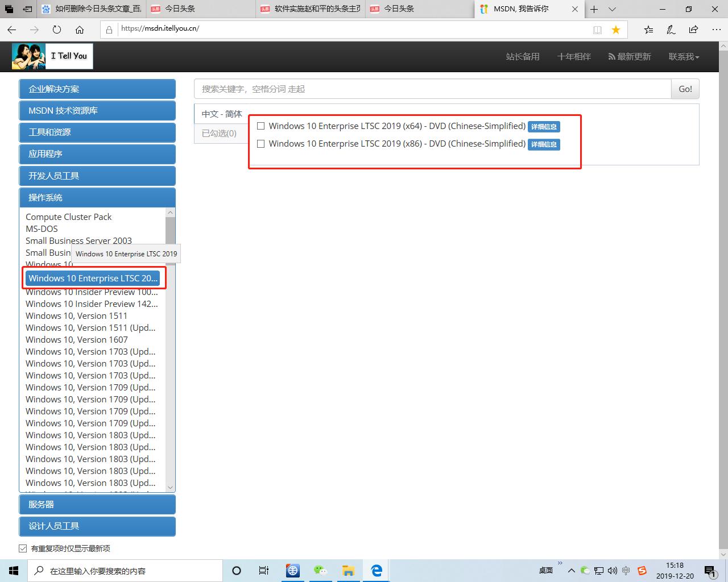Go back to the previous page
Image resolution: width=728 pixels, height=582 pixels.
(x=12, y=30)
